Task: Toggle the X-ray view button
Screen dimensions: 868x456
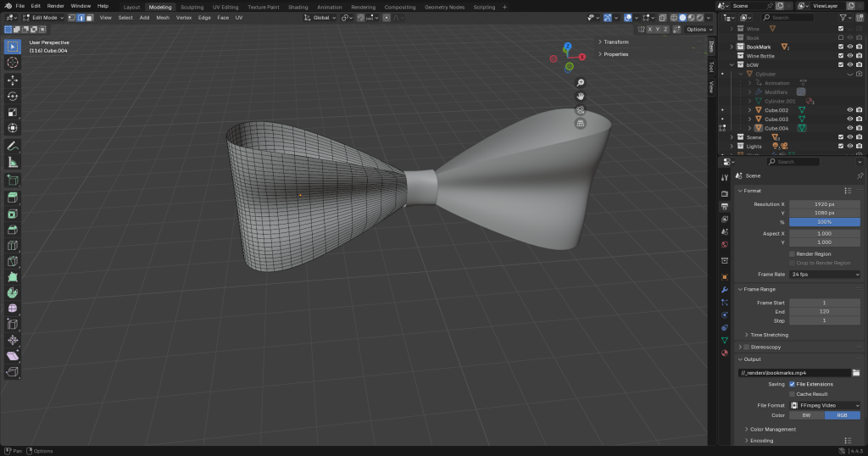Action: pyautogui.click(x=664, y=17)
